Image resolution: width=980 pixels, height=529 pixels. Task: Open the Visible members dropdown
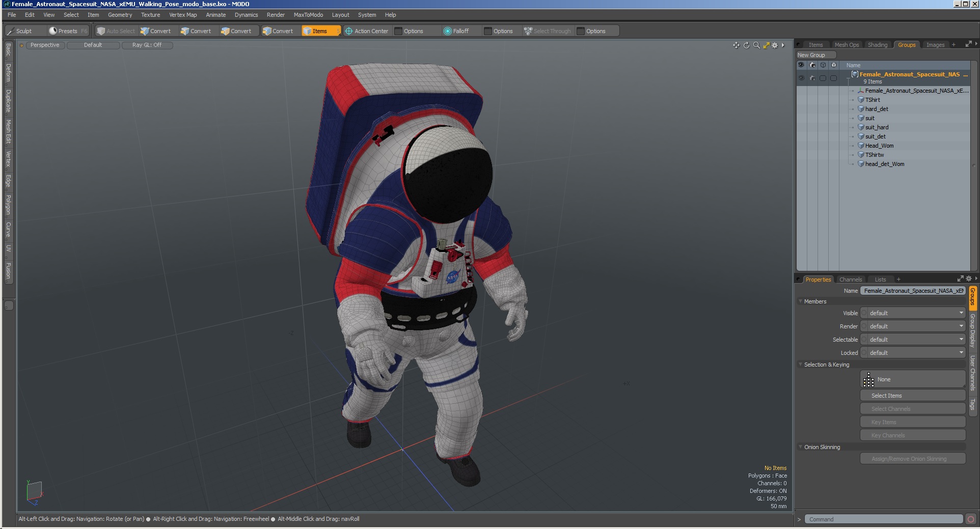click(x=913, y=313)
